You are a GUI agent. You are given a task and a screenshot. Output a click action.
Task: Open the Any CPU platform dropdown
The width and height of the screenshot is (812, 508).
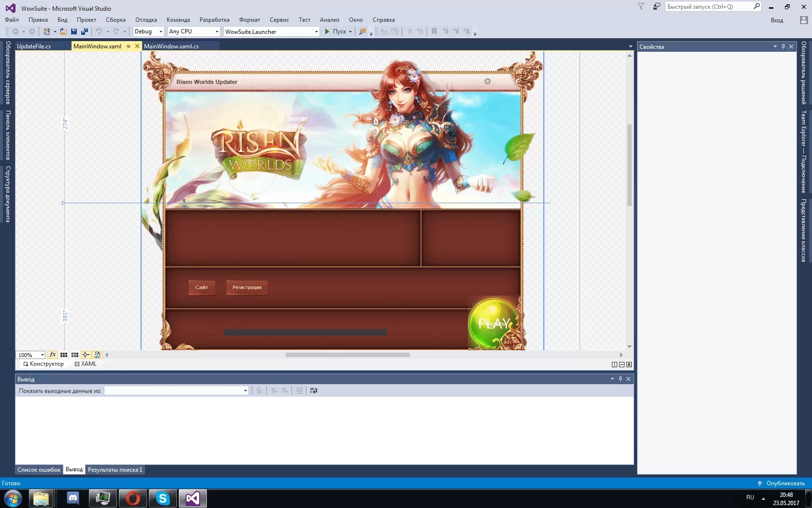(194, 31)
